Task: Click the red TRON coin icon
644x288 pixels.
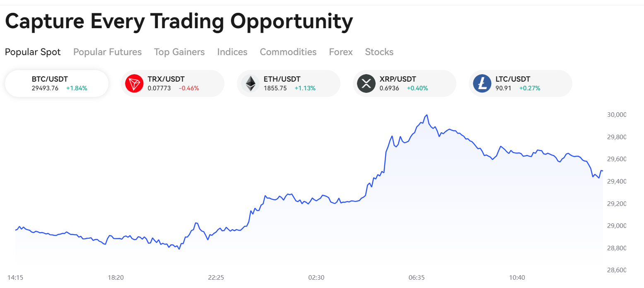Action: tap(134, 83)
